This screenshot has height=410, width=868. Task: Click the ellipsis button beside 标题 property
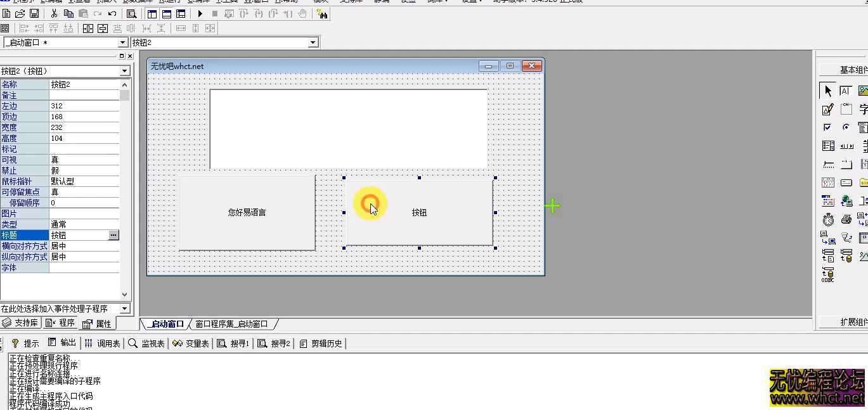coord(113,235)
